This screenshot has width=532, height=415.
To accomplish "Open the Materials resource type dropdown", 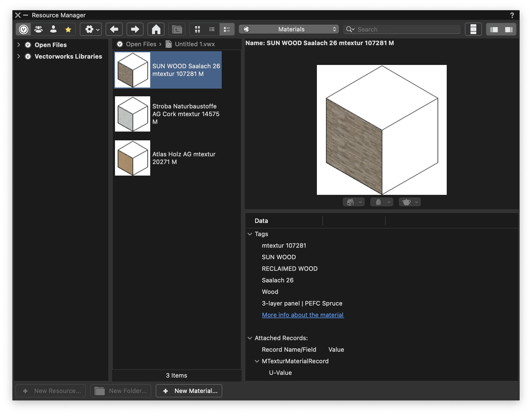I will (289, 29).
